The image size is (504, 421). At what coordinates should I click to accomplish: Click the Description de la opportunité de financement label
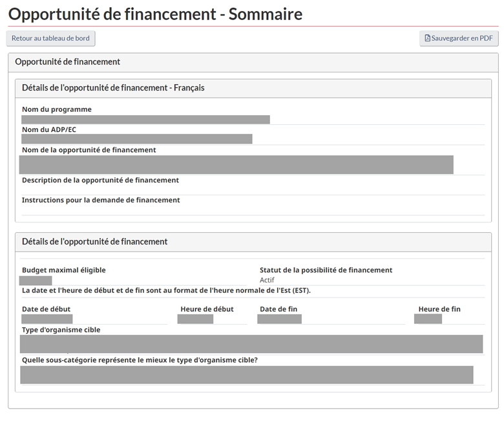(100, 180)
